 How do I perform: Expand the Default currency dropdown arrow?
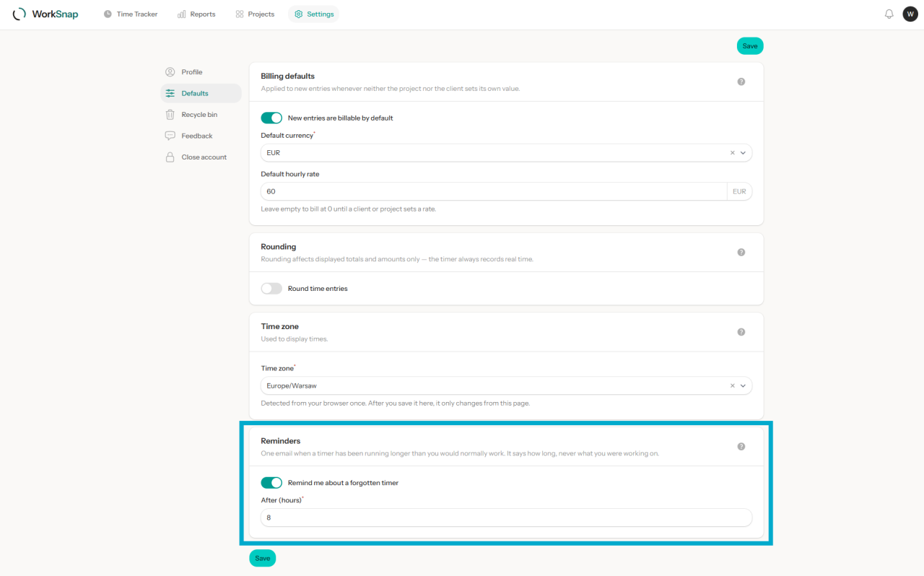tap(743, 153)
